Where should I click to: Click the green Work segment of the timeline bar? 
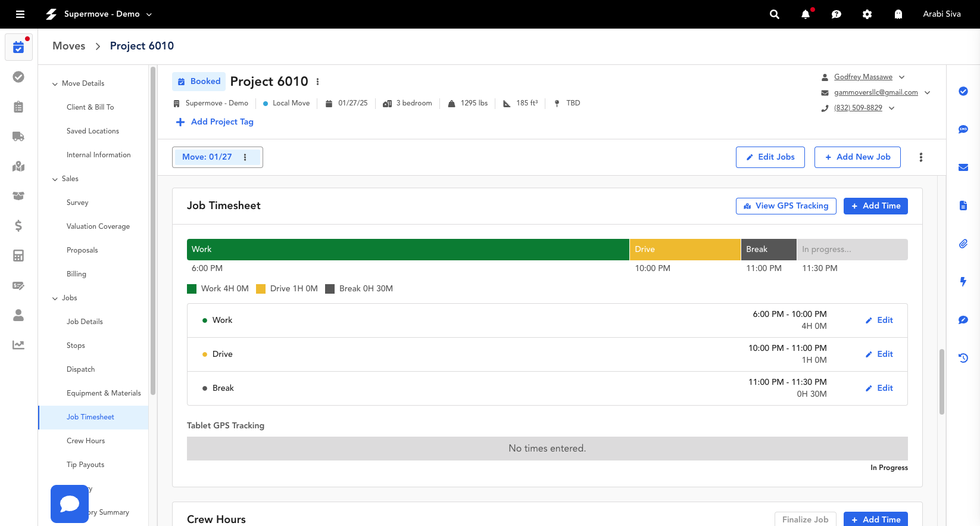[x=408, y=250]
